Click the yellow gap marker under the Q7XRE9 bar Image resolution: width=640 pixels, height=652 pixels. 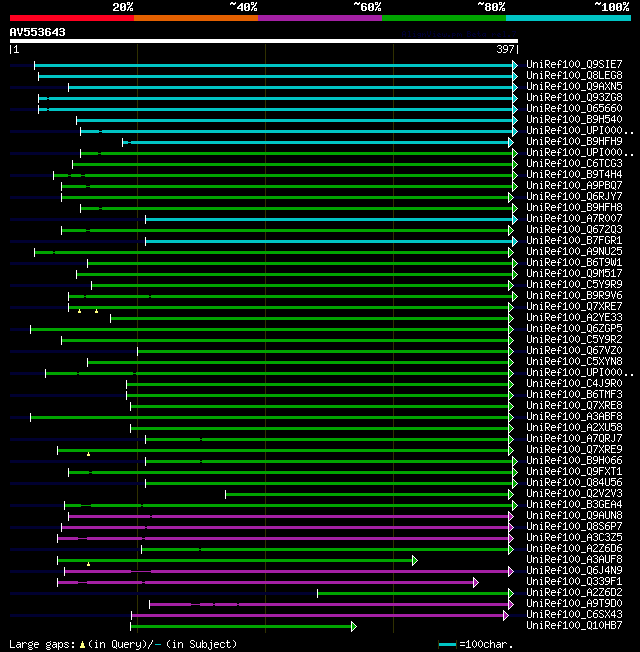click(88, 454)
